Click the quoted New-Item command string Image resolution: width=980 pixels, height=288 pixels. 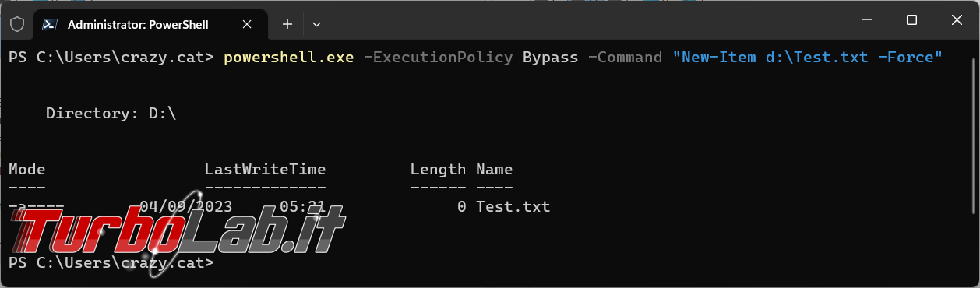tap(808, 58)
